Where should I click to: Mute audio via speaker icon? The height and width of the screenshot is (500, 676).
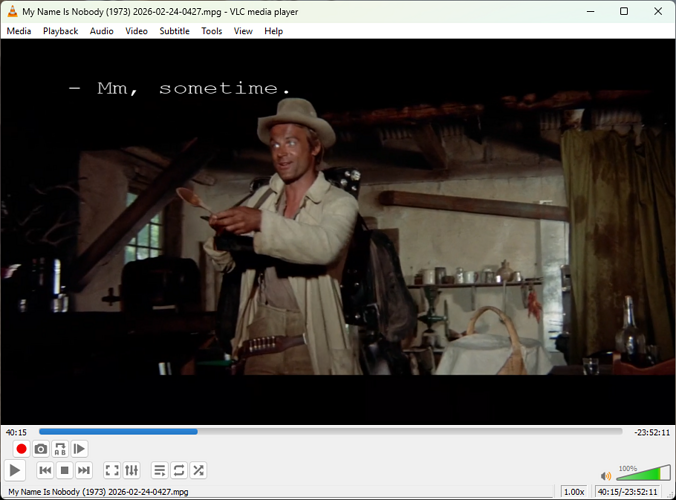[606, 476]
